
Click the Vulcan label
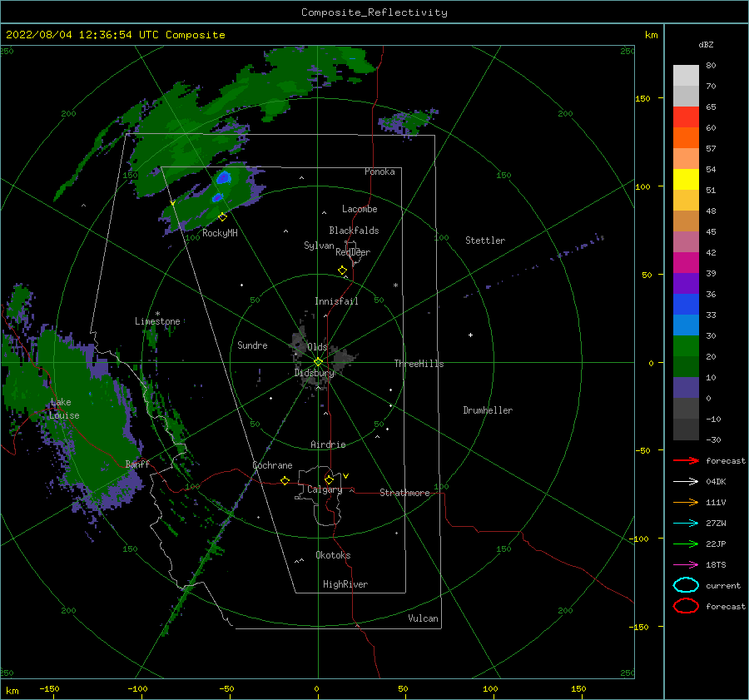pos(424,618)
